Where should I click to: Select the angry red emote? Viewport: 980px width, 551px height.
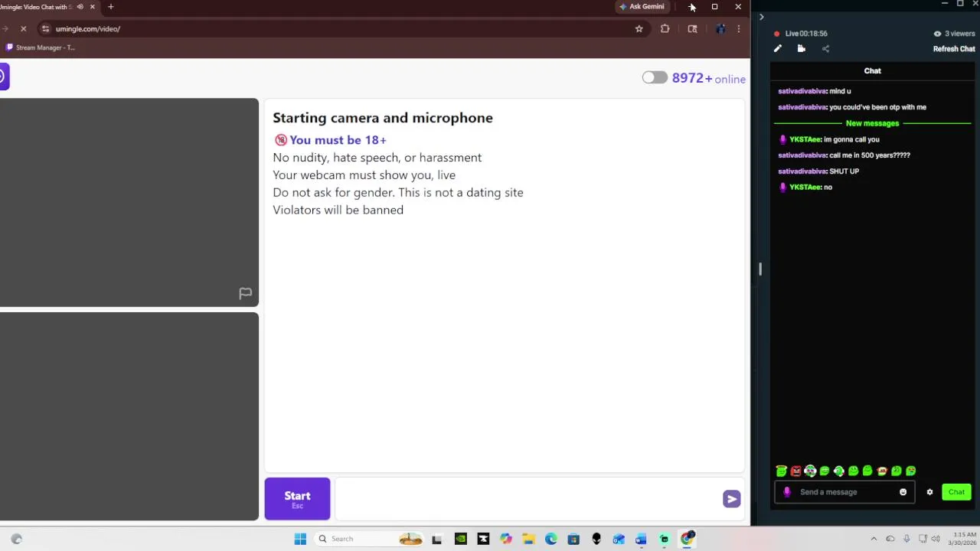click(795, 471)
